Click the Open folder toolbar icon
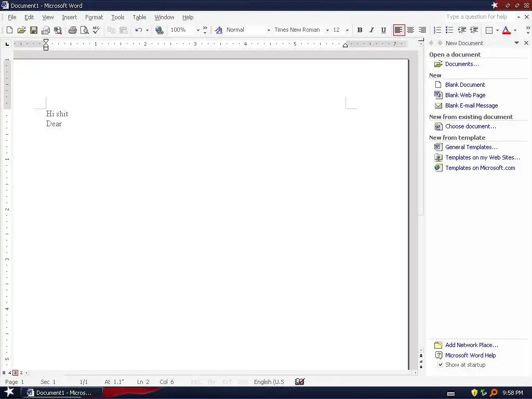This screenshot has width=532, height=399. 21,30
